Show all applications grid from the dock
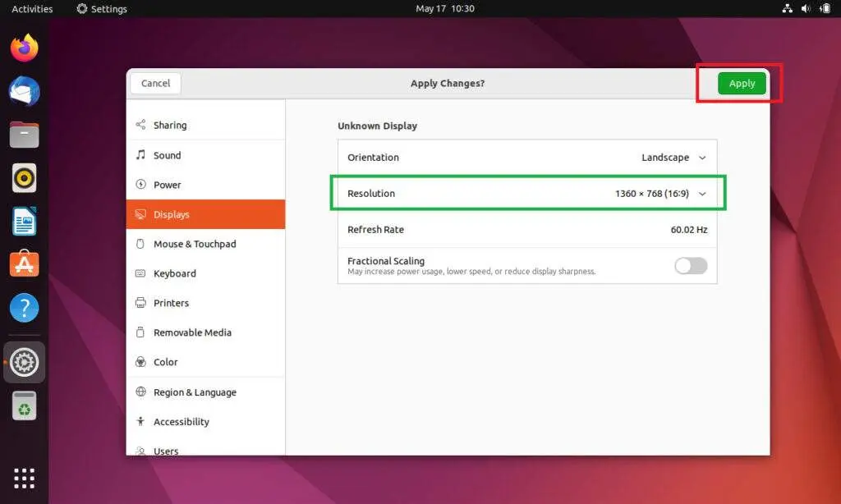The width and height of the screenshot is (841, 504). pos(24,478)
